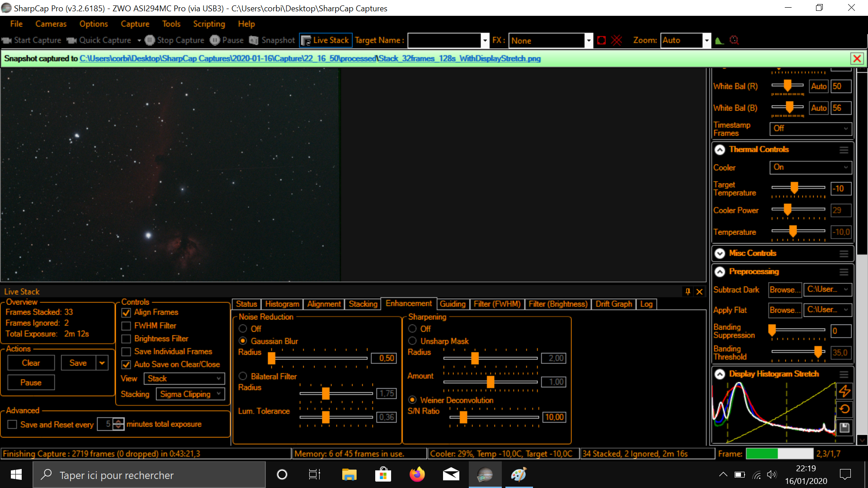Screen dimensions: 868x488
Task: Open the Tools menu
Action: [171, 24]
